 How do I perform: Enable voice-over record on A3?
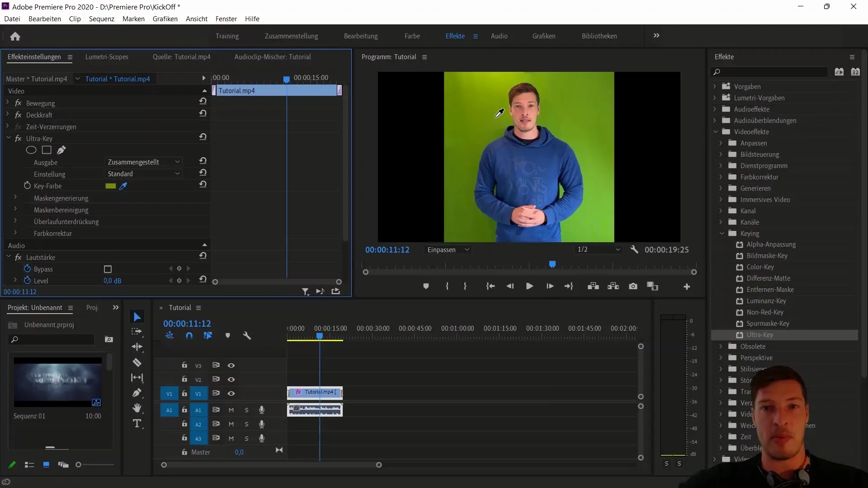tap(261, 438)
